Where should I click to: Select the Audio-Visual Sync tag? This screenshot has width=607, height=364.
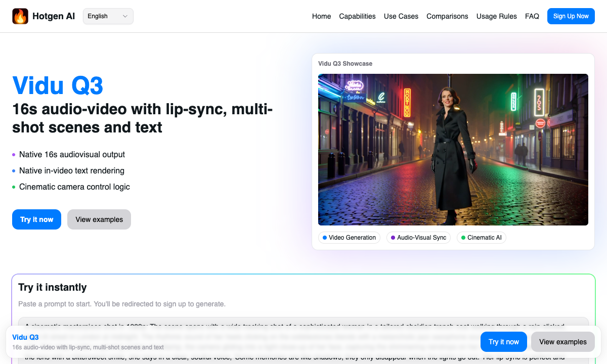(418, 238)
